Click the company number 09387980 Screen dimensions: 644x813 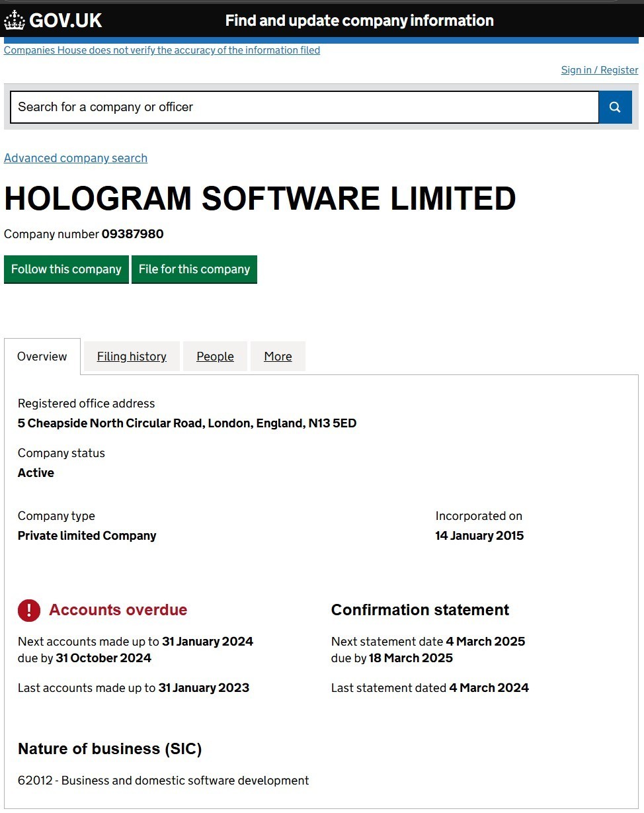pyautogui.click(x=132, y=234)
